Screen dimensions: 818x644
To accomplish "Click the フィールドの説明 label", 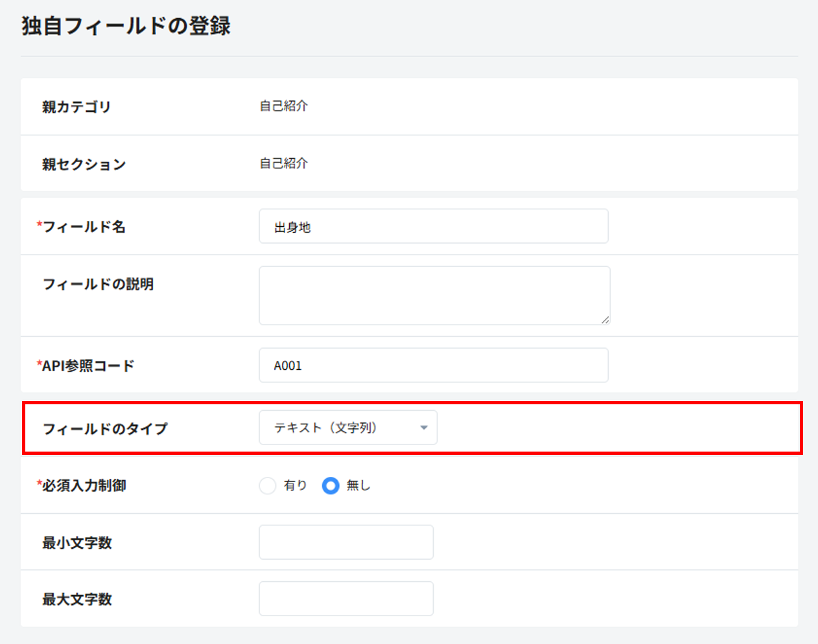I will coord(98,284).
